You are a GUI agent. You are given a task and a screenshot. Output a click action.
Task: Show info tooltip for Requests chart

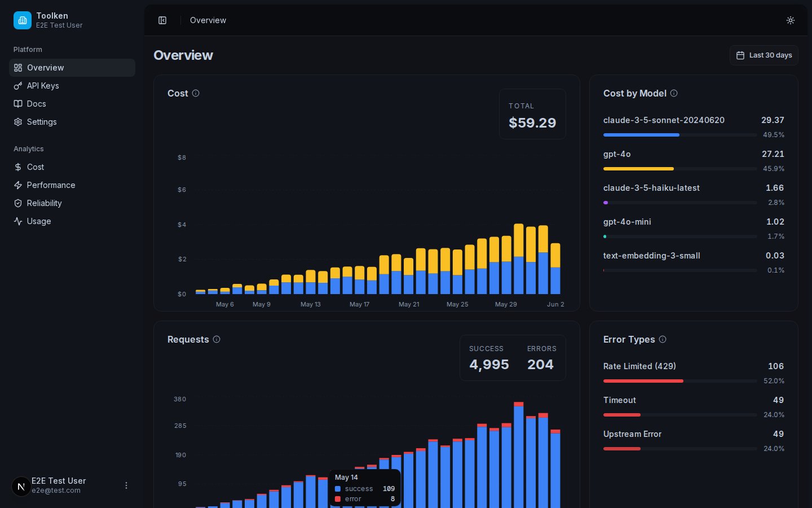pos(217,339)
